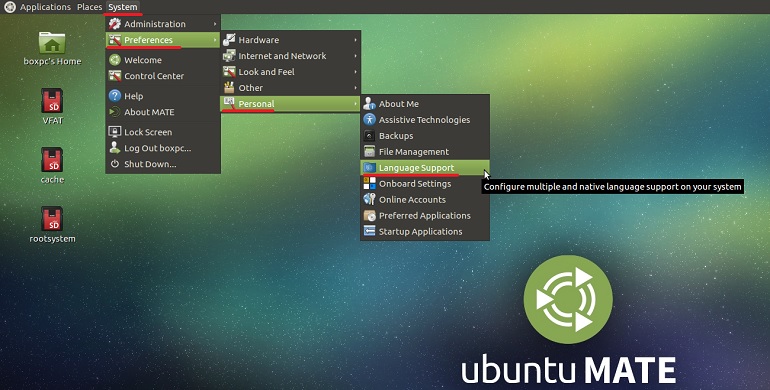This screenshot has width=770, height=390.
Task: Choose Shut Down... entry
Action: tap(163, 164)
